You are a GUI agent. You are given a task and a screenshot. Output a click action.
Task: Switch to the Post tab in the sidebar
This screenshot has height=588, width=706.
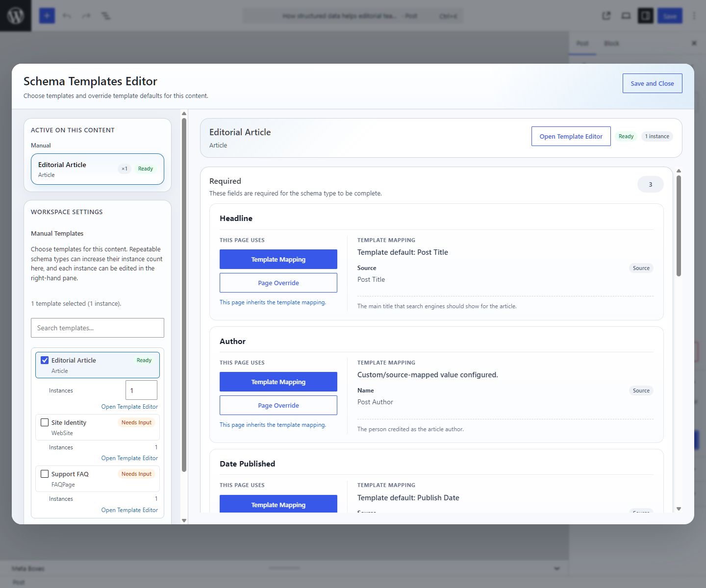582,43
